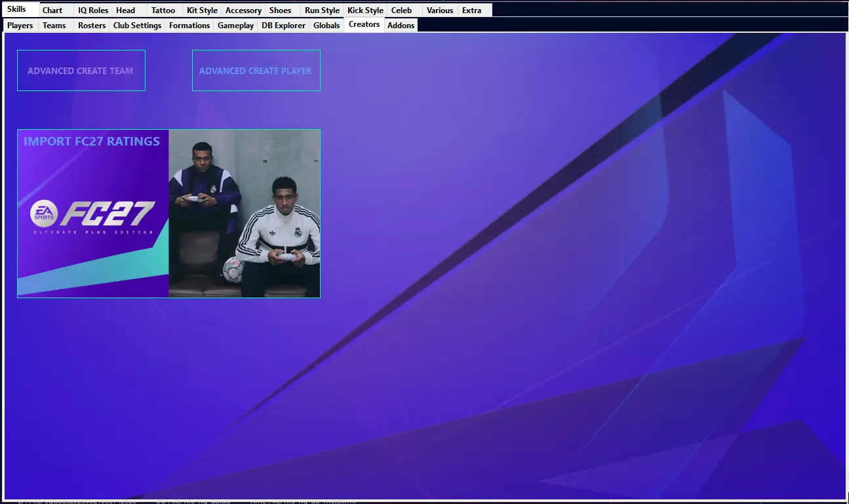Image resolution: width=849 pixels, height=504 pixels.
Task: Click the Creators tab
Action: 364,24
